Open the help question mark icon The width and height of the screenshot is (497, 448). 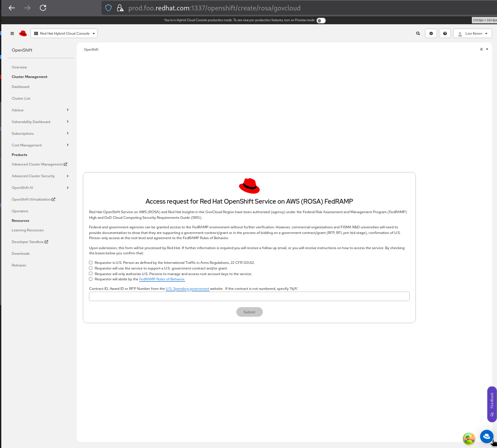445,33
